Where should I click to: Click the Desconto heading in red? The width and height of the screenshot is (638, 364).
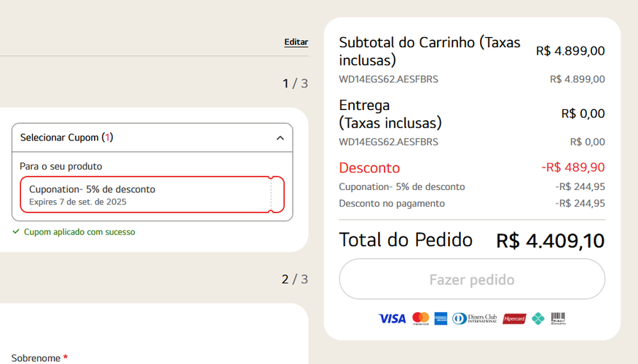point(369,167)
